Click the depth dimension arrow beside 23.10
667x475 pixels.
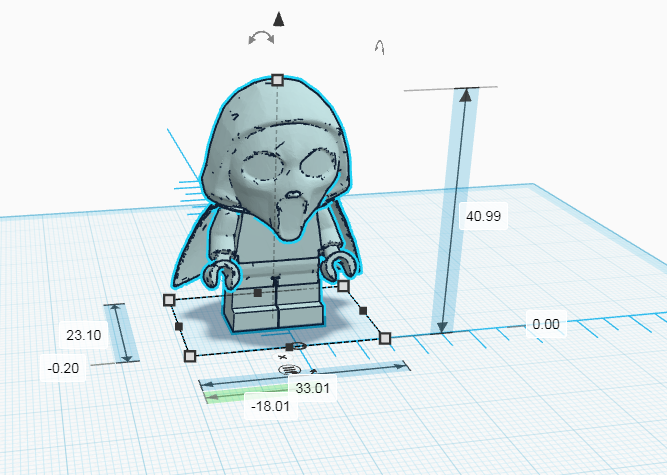[121, 333]
